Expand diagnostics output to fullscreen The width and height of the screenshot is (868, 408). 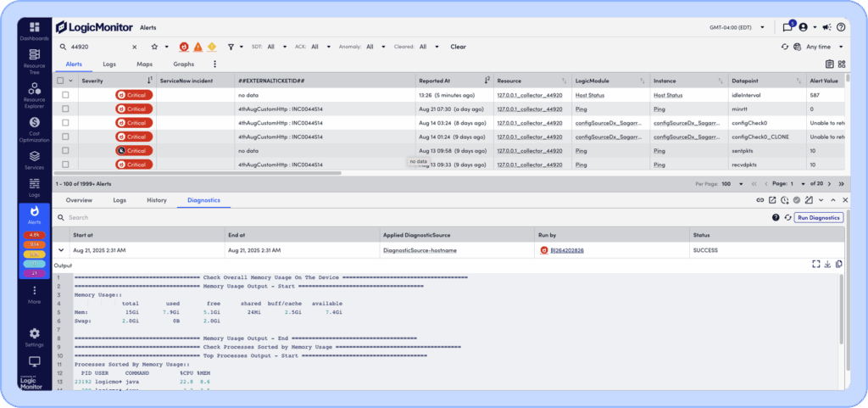[815, 265]
